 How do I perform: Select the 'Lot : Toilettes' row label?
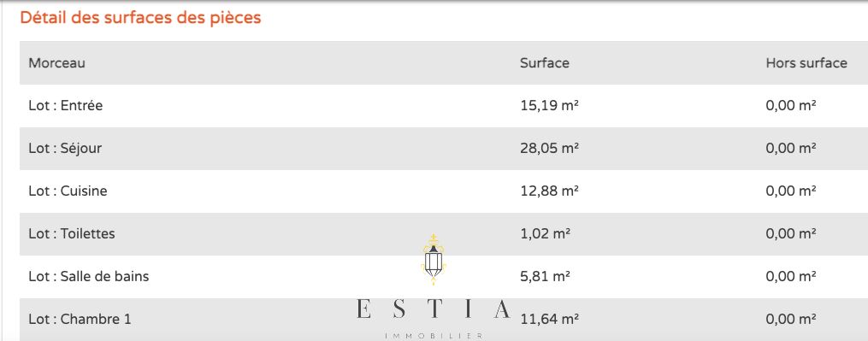coord(72,233)
